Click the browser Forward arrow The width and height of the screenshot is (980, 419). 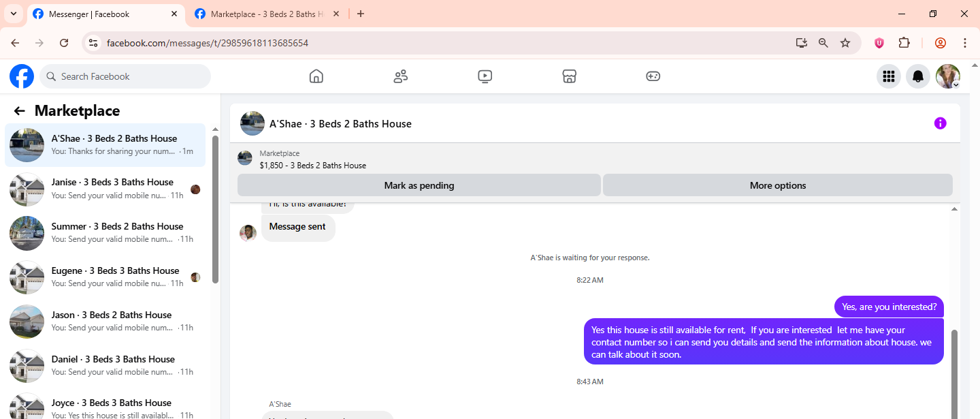coord(39,43)
